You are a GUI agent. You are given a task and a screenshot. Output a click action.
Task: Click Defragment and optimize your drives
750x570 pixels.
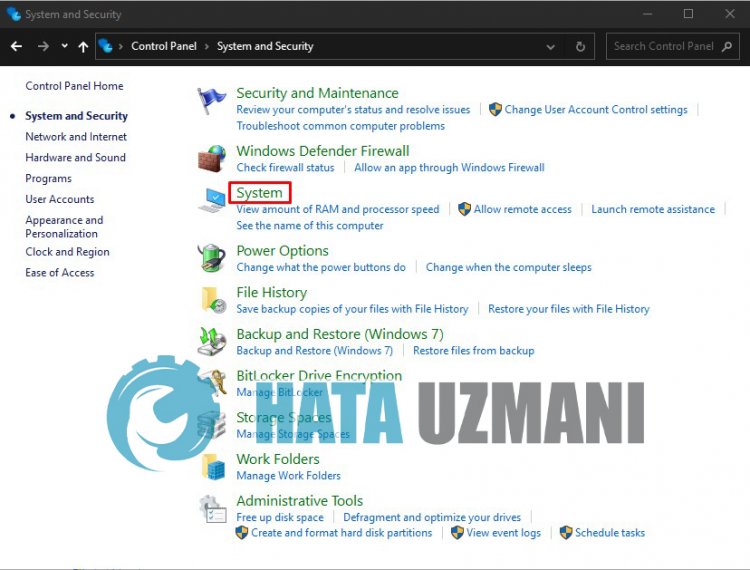[x=432, y=518]
